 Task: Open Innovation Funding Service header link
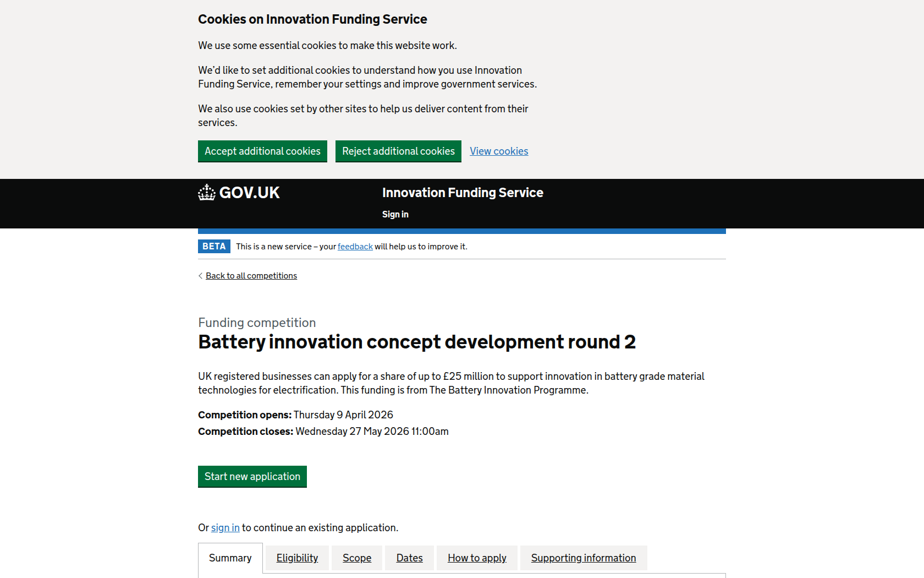click(x=463, y=193)
